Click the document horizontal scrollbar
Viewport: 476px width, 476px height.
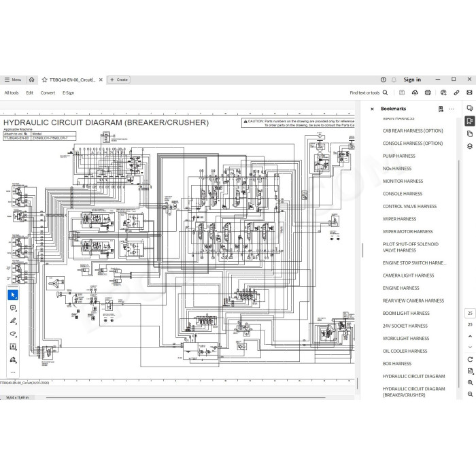(x=186, y=397)
